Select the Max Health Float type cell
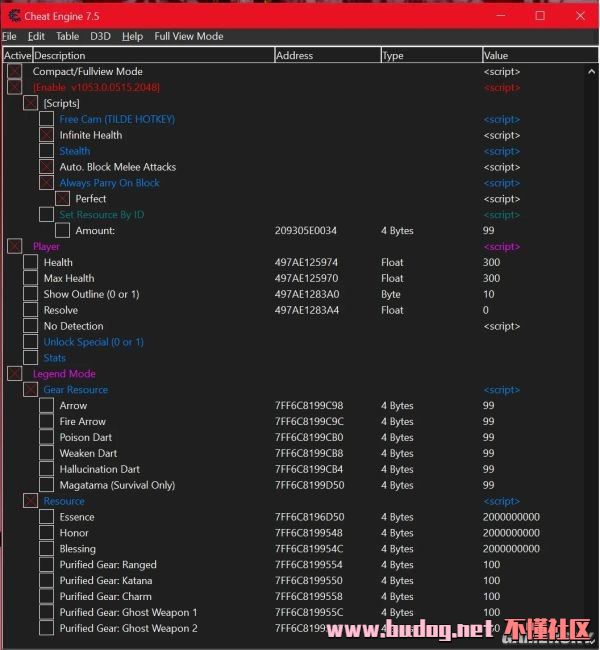This screenshot has width=600, height=650. [x=392, y=278]
